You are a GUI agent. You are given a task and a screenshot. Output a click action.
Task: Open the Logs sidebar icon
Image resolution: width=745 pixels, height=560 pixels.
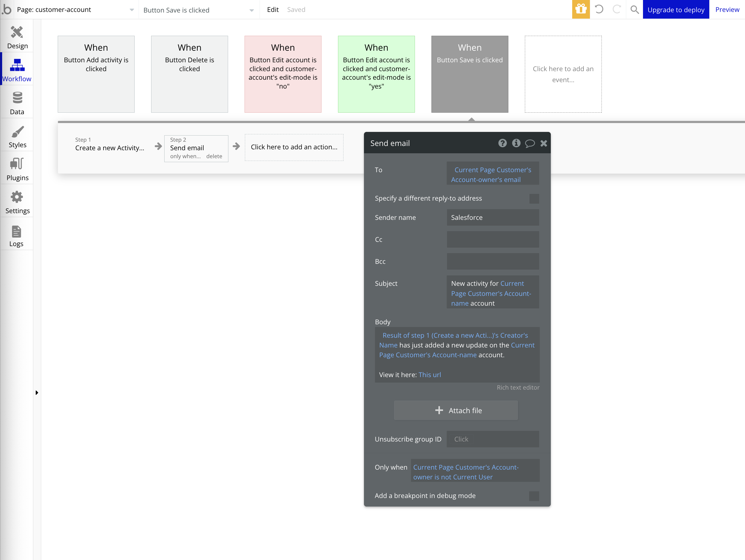pos(16,236)
